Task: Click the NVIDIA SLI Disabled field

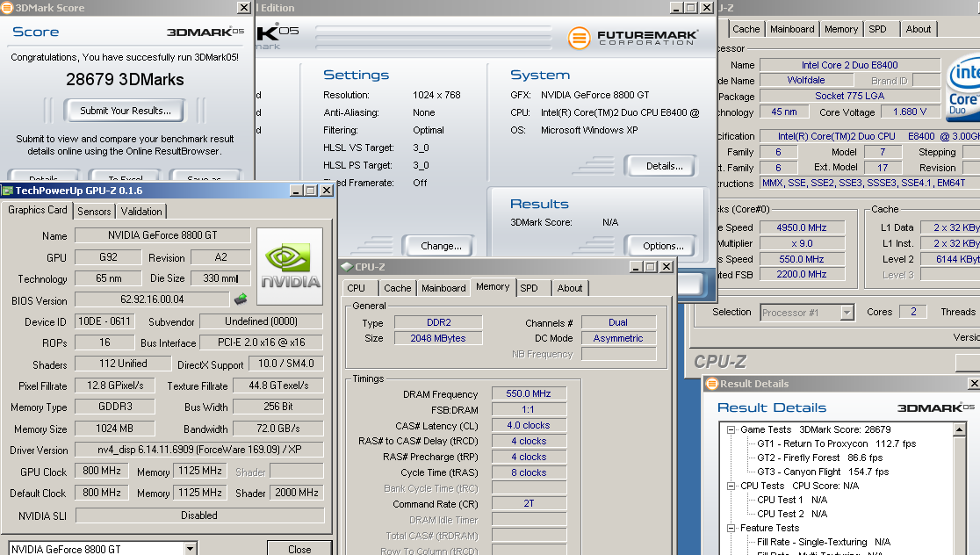Action: pos(199,515)
